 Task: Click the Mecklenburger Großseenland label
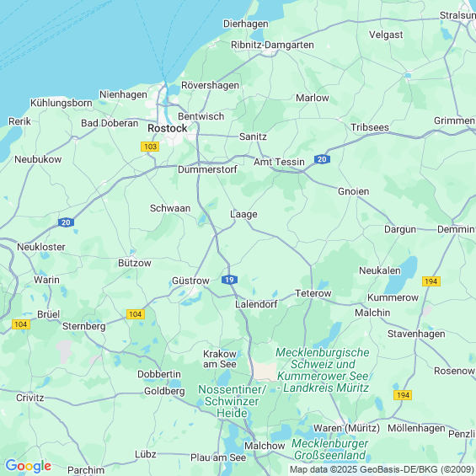(x=330, y=449)
